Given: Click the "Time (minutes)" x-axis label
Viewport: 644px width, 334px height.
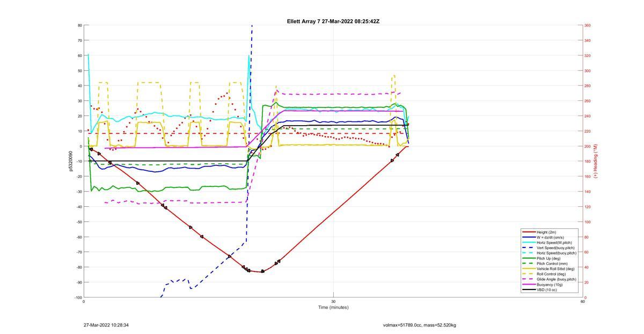Looking at the screenshot, I should point(333,307).
